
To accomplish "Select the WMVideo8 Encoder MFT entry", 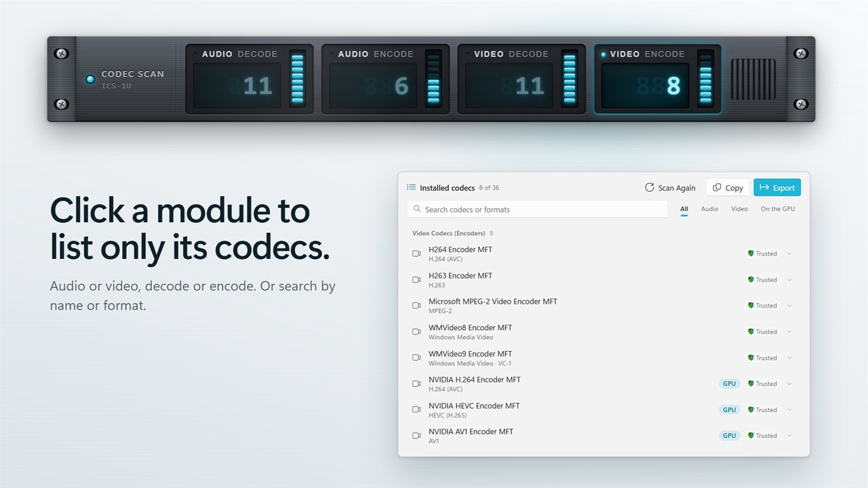I will [604, 331].
